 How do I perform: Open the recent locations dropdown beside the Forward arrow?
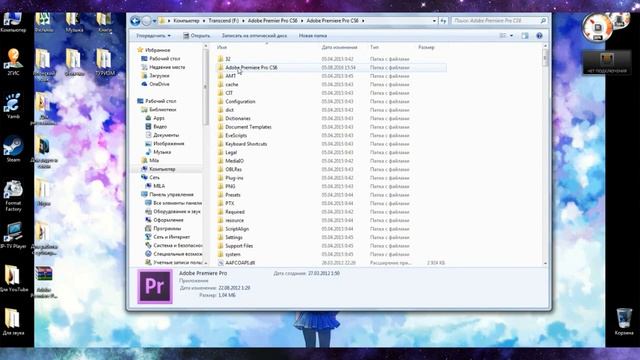[x=154, y=21]
